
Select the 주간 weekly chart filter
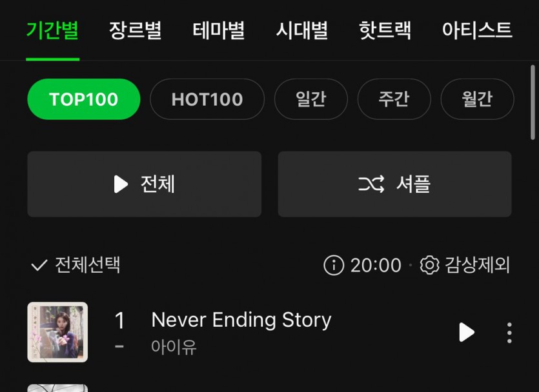[394, 99]
